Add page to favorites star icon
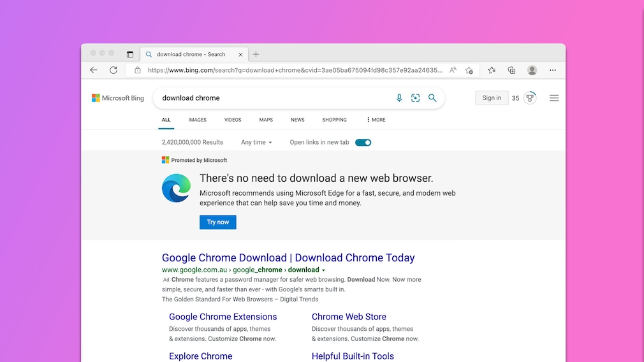This screenshot has height=362, width=644. click(469, 70)
